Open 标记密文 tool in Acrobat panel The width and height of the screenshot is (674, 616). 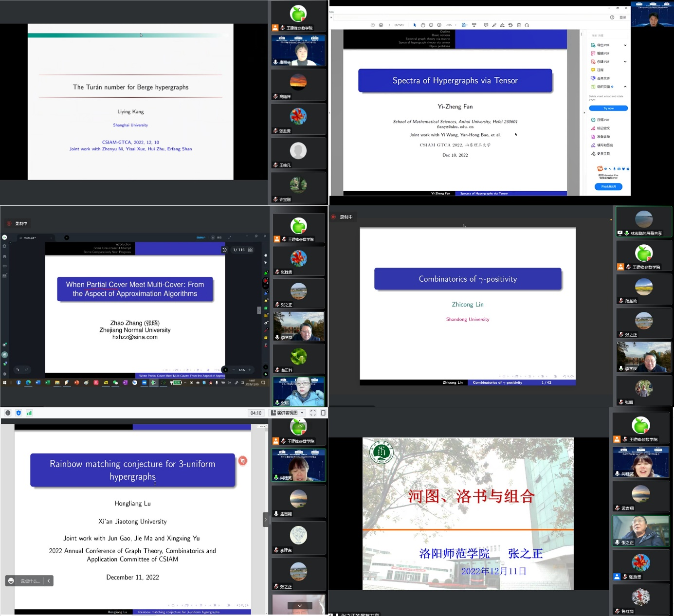coord(600,128)
